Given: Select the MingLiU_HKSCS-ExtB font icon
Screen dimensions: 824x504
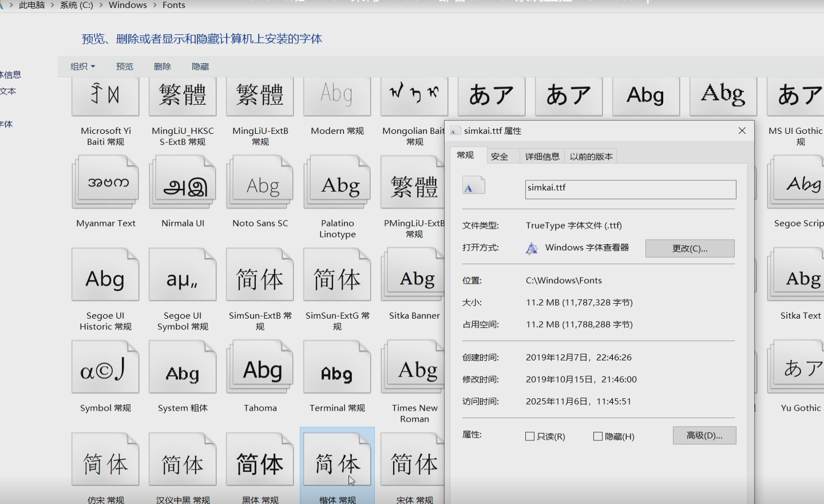Looking at the screenshot, I should [x=183, y=97].
